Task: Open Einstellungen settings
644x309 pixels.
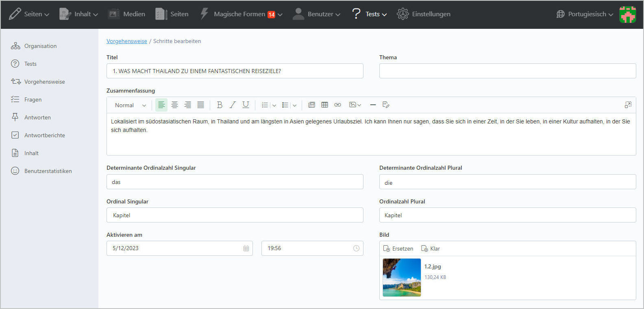Action: [424, 14]
